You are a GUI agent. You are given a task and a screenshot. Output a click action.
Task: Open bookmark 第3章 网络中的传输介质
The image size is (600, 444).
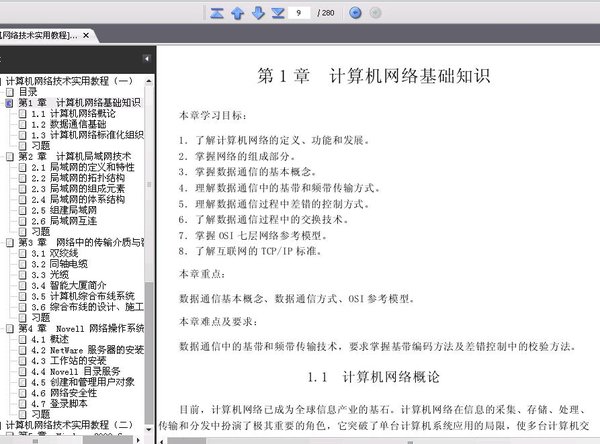click(81, 242)
